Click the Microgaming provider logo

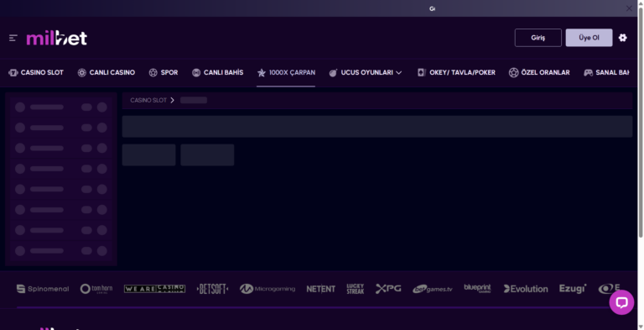point(267,289)
